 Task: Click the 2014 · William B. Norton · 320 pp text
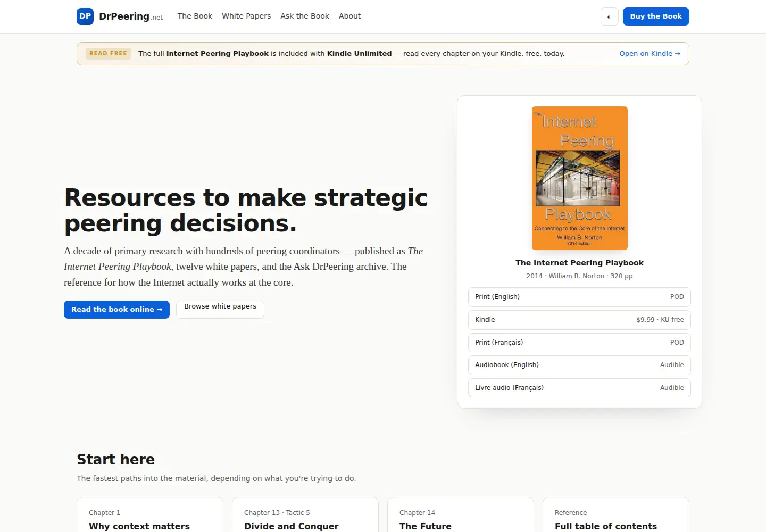pos(579,276)
